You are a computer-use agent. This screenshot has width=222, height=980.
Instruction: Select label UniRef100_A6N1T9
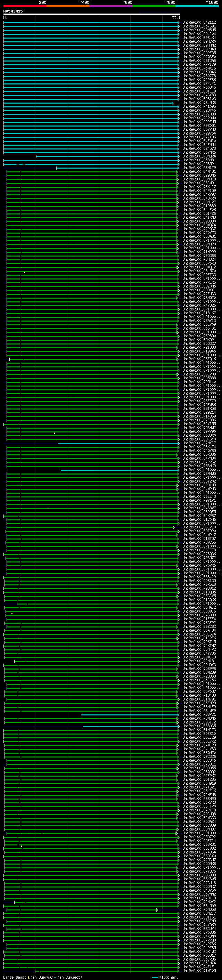coord(199,168)
